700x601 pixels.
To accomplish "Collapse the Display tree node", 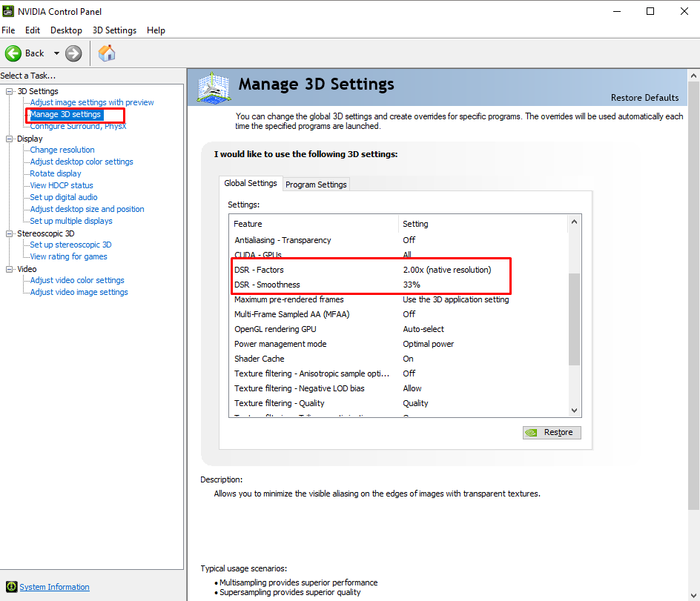I will 9,139.
